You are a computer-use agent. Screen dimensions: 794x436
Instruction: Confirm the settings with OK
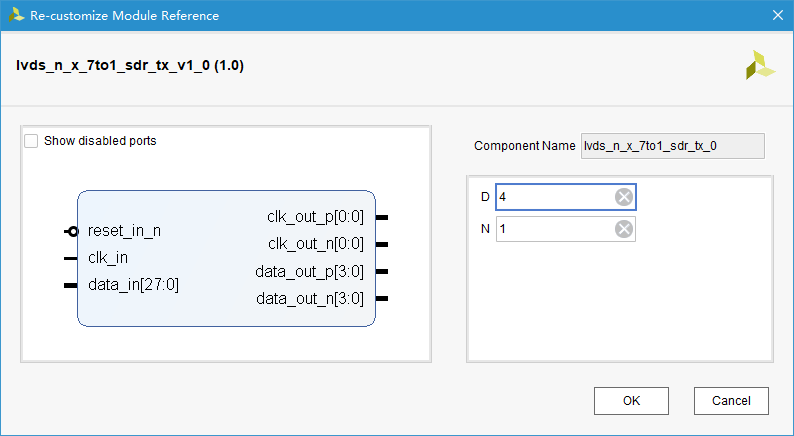point(631,401)
